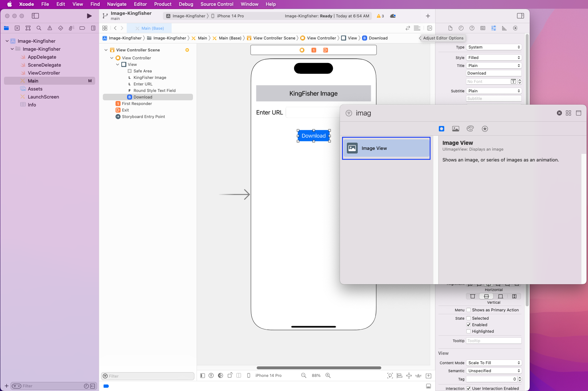This screenshot has width=588, height=391.
Task: Open the Product menu
Action: (x=163, y=4)
